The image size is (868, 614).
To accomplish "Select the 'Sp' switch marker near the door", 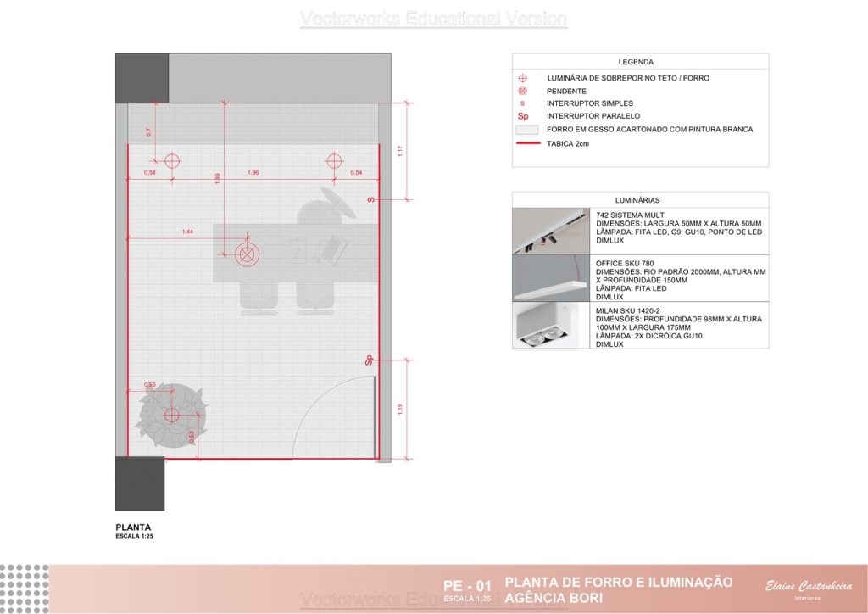I will 370,360.
